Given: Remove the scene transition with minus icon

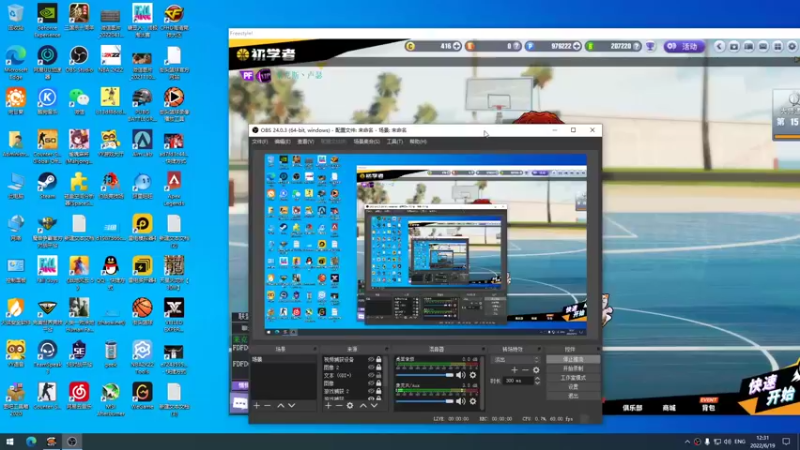Looking at the screenshot, I should tap(526, 370).
